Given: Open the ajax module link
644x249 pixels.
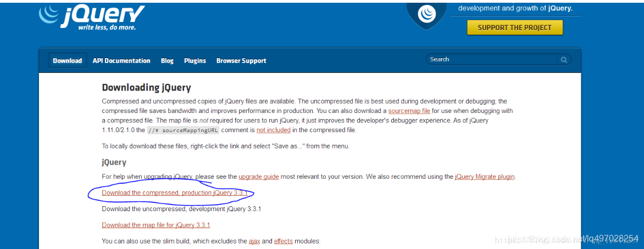Looking at the screenshot, I should coord(254,241).
